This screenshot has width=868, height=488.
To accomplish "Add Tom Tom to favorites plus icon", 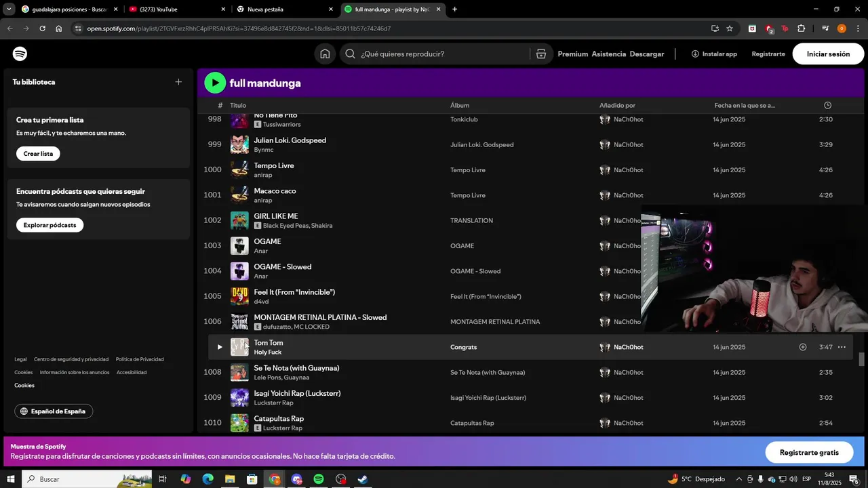I will pos(803,347).
